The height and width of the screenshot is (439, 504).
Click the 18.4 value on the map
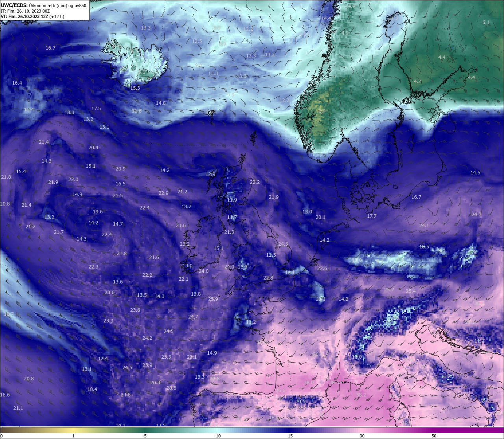coord(92,389)
